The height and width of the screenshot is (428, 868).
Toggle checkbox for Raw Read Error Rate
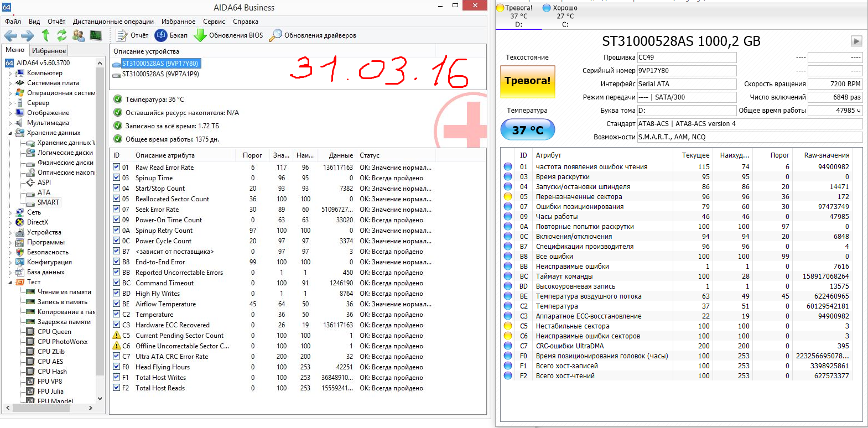(117, 167)
